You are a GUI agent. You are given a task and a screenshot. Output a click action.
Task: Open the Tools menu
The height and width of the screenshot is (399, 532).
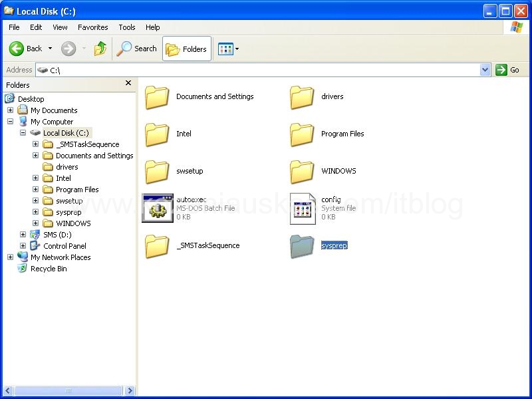coord(127,27)
